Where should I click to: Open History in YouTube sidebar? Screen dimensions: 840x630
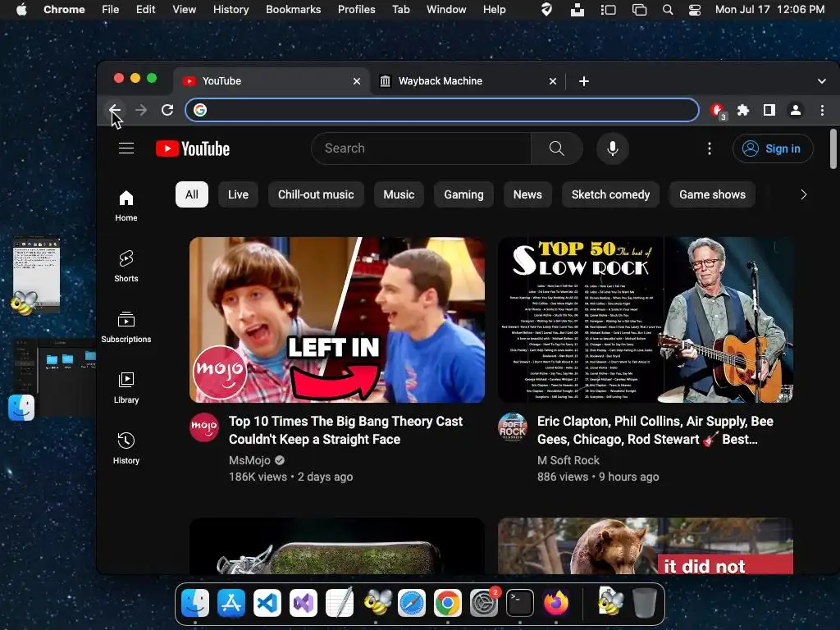(126, 448)
